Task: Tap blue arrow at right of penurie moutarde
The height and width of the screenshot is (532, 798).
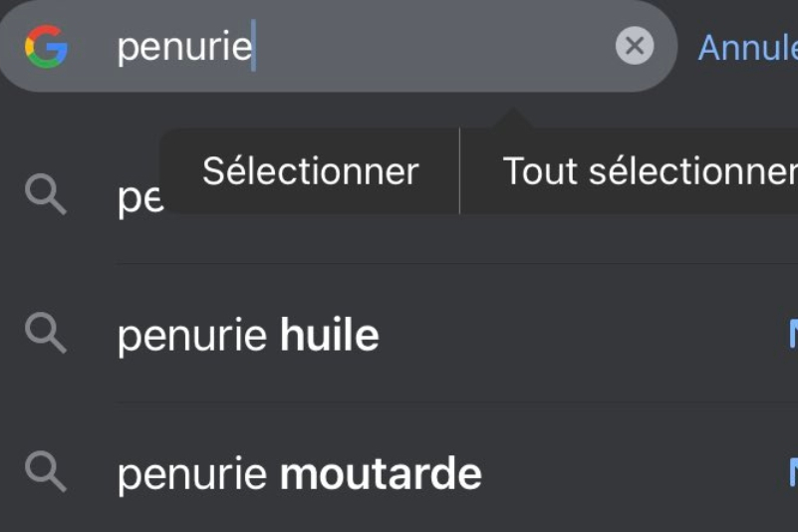Action: pyautogui.click(x=792, y=471)
